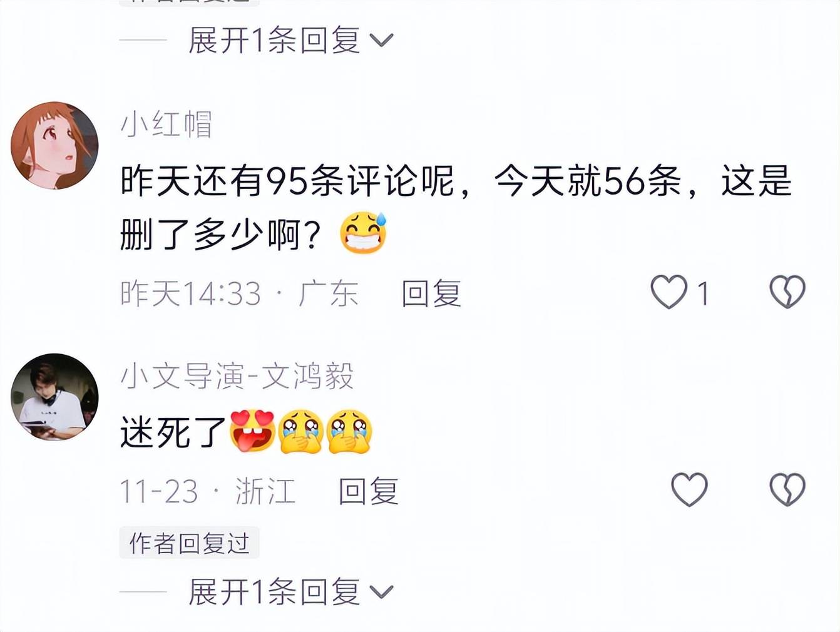Reply to 小红帽's comment
This screenshot has width=840, height=632.
tap(431, 293)
